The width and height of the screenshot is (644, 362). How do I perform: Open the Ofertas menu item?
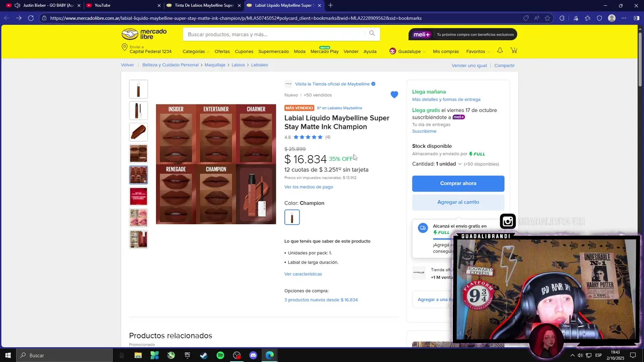[222, 51]
